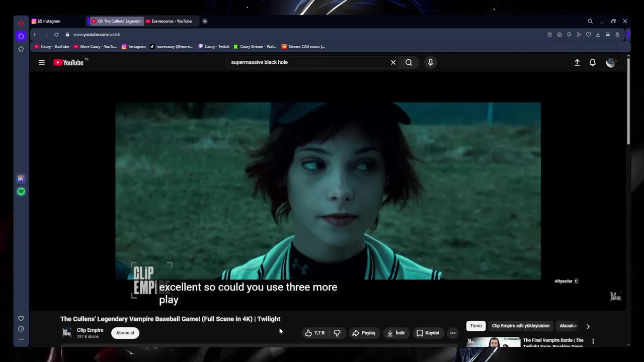Open The Final Vampire Battle video title

553,343
